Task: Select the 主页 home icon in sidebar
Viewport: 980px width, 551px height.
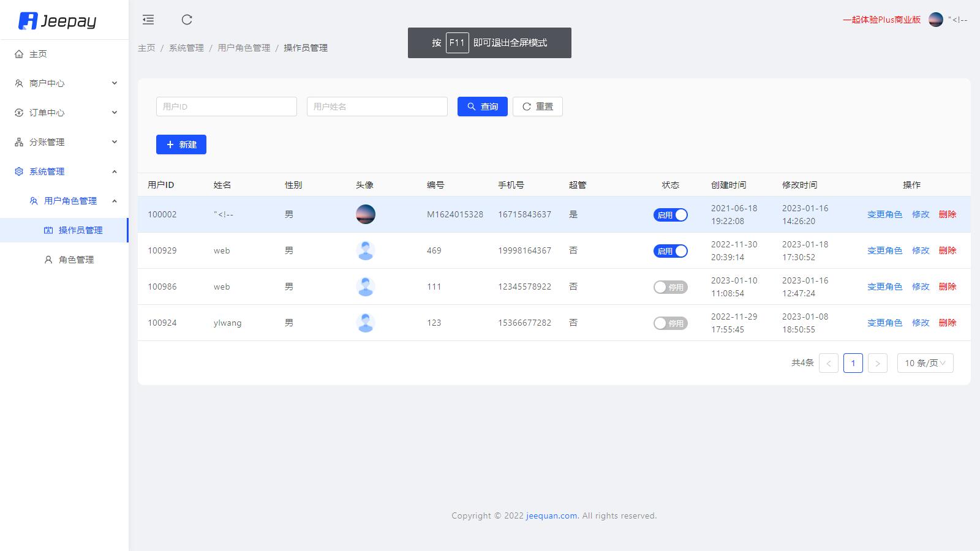Action: (x=18, y=54)
